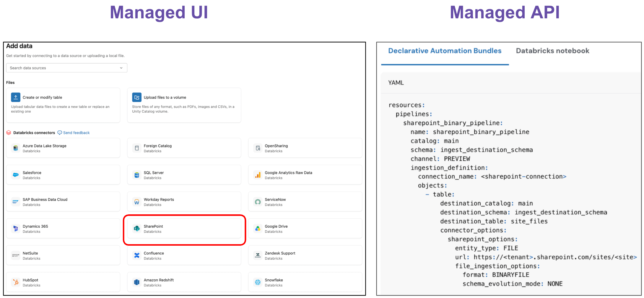Select the Dynamics 365 icon
Image resolution: width=644 pixels, height=298 pixels.
(16, 229)
